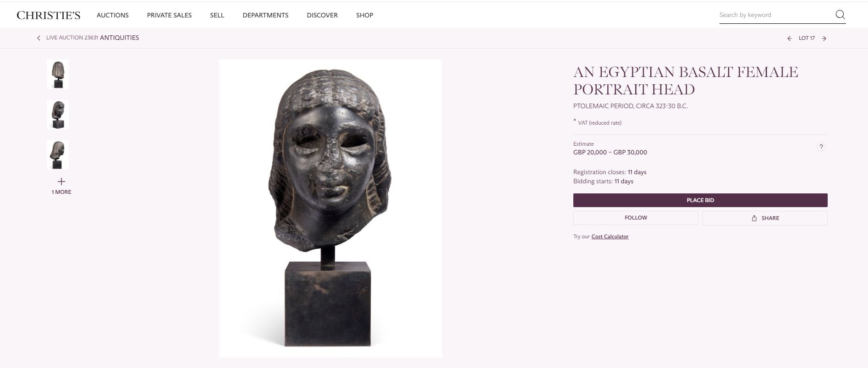Click the search magnifier icon

(840, 15)
